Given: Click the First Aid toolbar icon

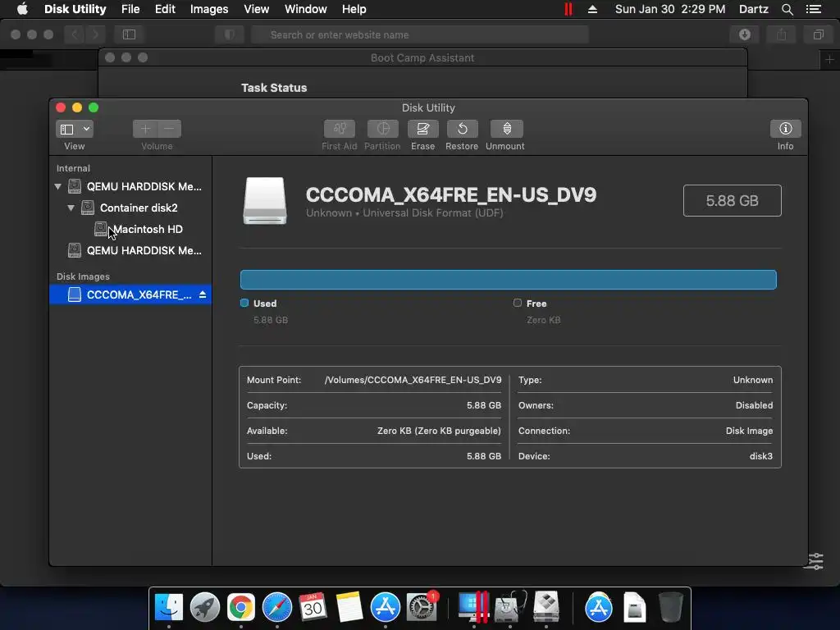Looking at the screenshot, I should [x=339, y=129].
